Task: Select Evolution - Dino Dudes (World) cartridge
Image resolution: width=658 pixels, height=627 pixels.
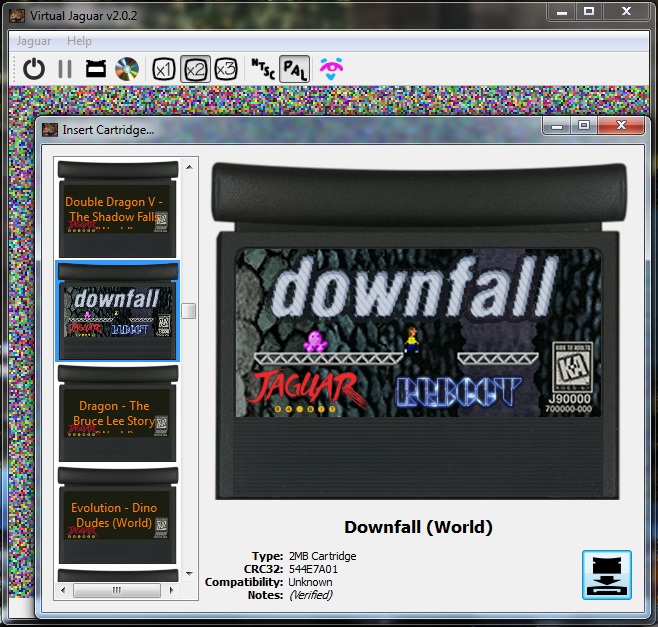Action: click(118, 515)
